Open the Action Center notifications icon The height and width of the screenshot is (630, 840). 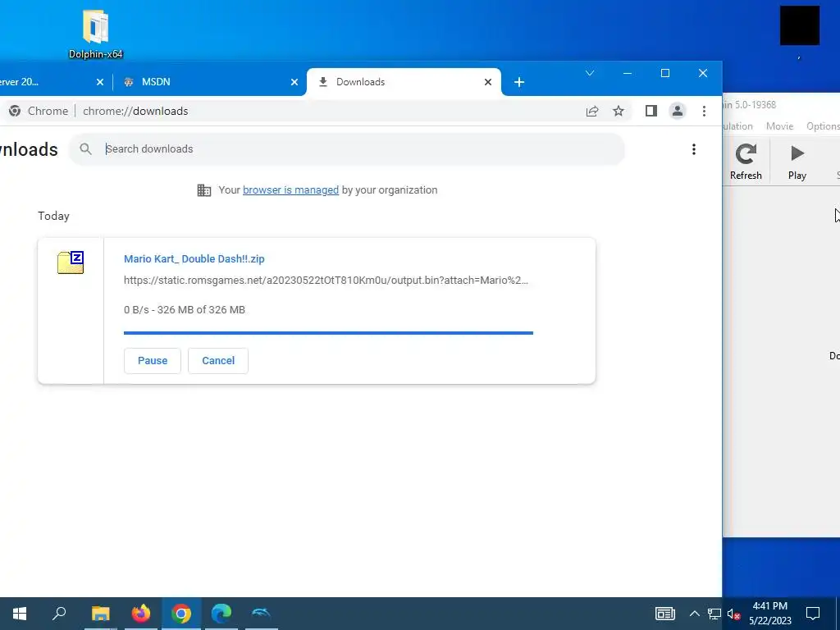pyautogui.click(x=813, y=614)
